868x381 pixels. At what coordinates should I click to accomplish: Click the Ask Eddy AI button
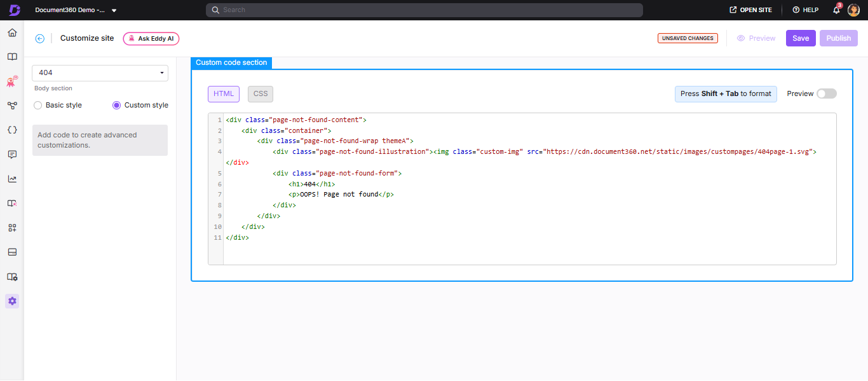[151, 39]
